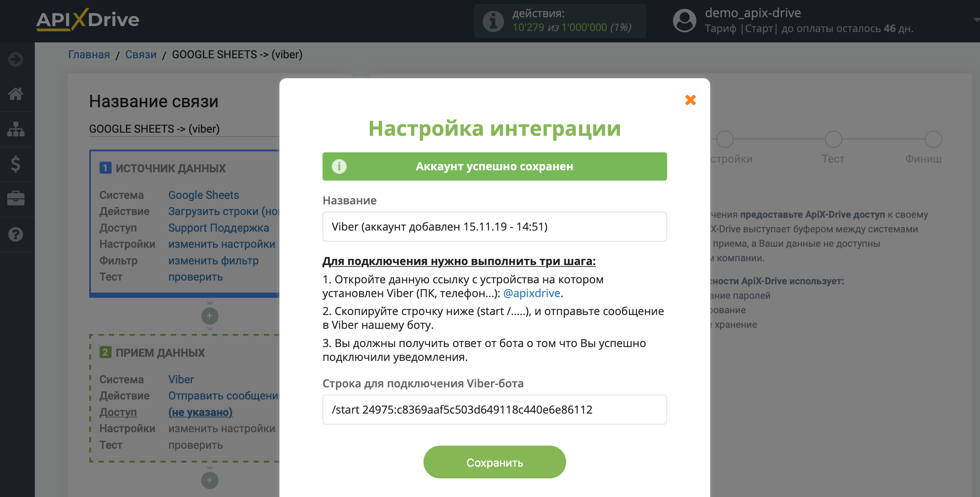Click source проверить test link
980x497 pixels.
pyautogui.click(x=195, y=277)
